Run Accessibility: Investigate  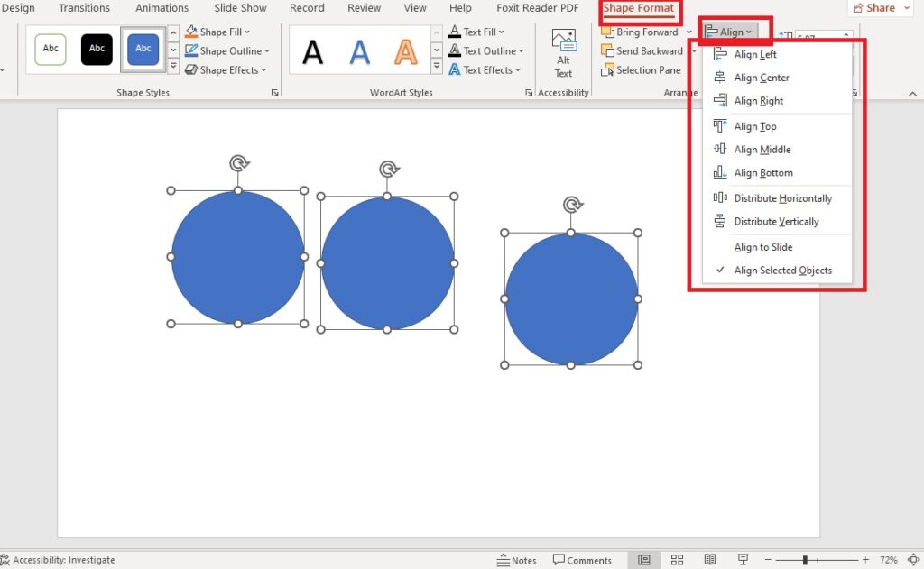59,559
